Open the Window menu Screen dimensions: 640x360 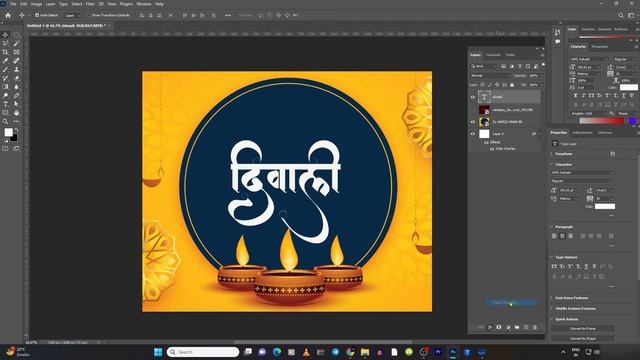(144, 4)
